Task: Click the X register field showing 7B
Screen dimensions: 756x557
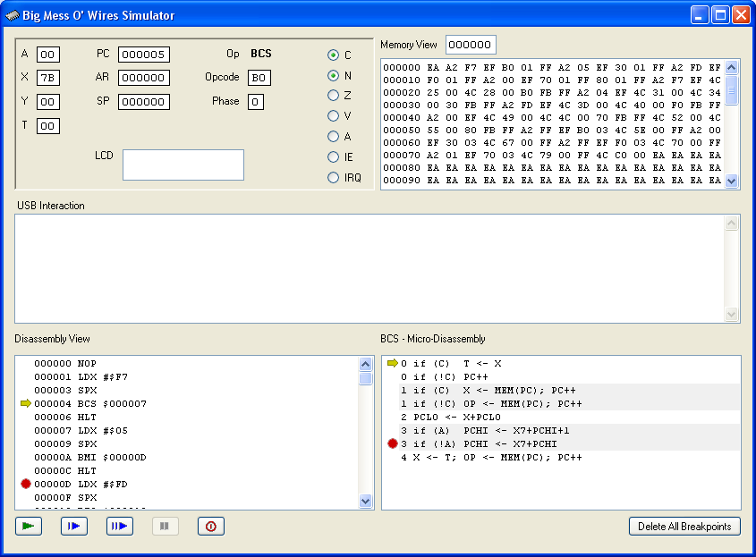Action: pos(48,78)
